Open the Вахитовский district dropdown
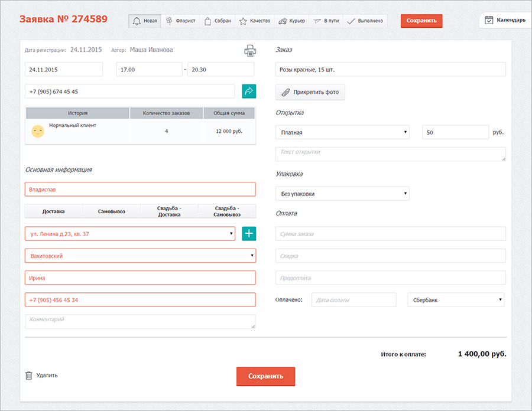Screen dimensions: 532x411 [140, 256]
